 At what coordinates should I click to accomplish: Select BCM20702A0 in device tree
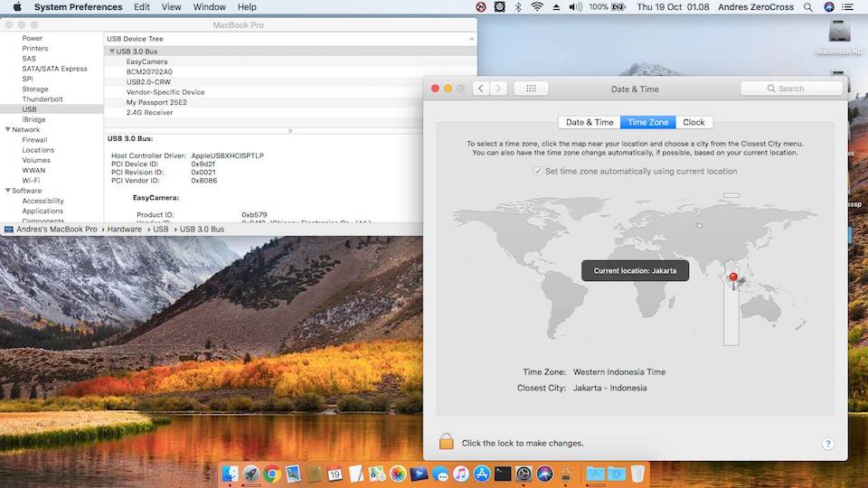click(149, 72)
